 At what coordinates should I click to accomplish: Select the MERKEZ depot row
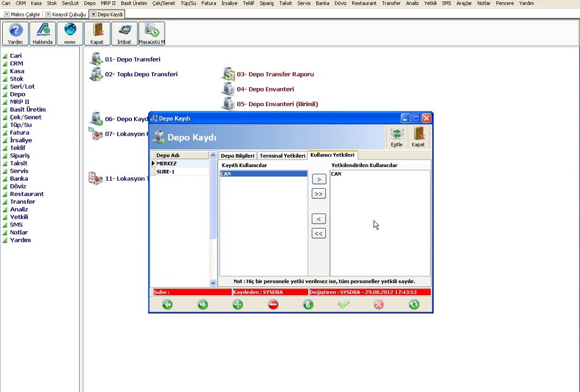[x=183, y=163]
